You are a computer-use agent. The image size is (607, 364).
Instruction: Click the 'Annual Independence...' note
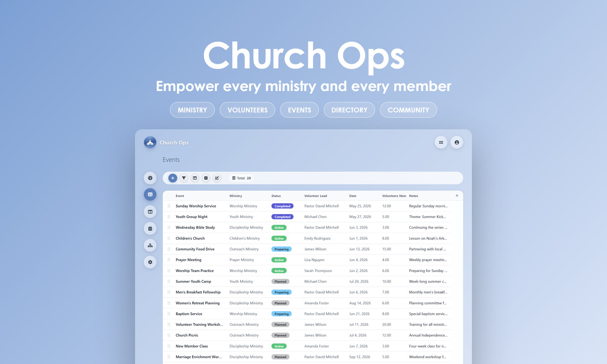coord(428,335)
